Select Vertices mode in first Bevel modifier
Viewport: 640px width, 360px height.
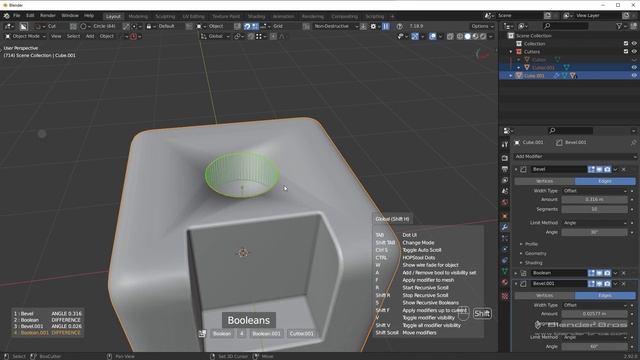(x=544, y=181)
